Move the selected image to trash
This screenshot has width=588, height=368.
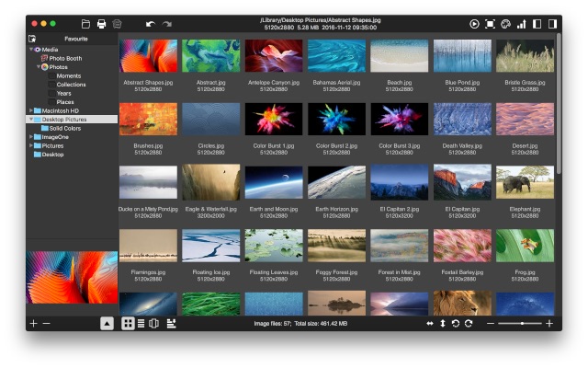point(117,24)
